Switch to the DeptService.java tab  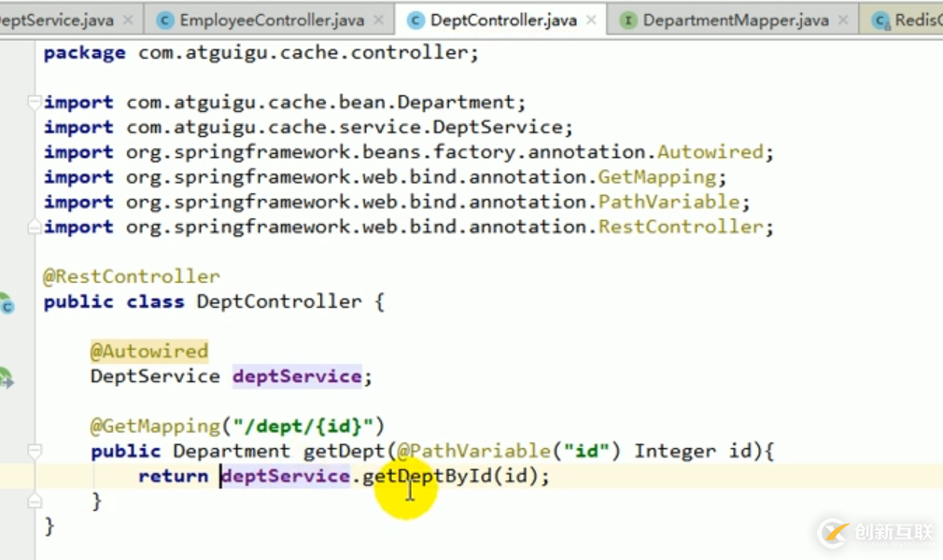[x=56, y=20]
